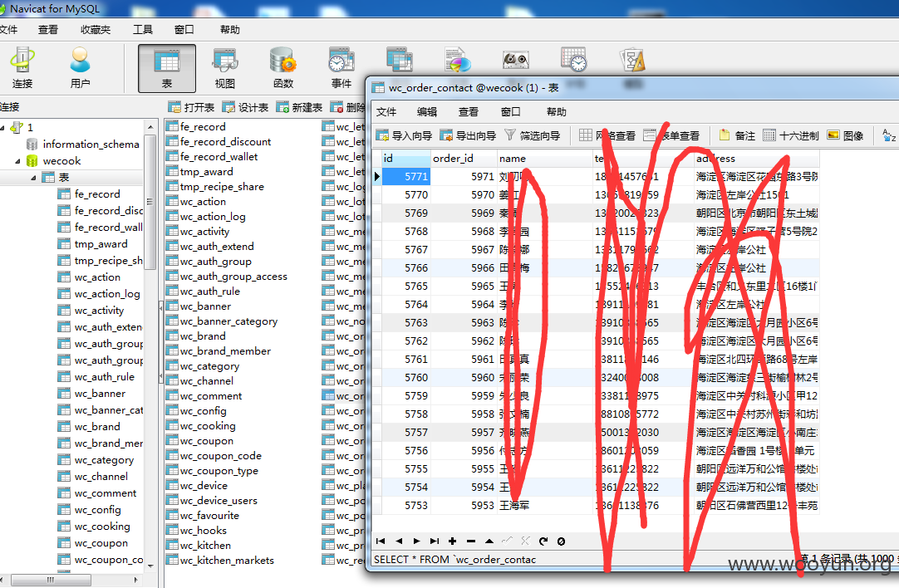Open the 事件 events icon
Screen dimensions: 899x588
click(341, 68)
